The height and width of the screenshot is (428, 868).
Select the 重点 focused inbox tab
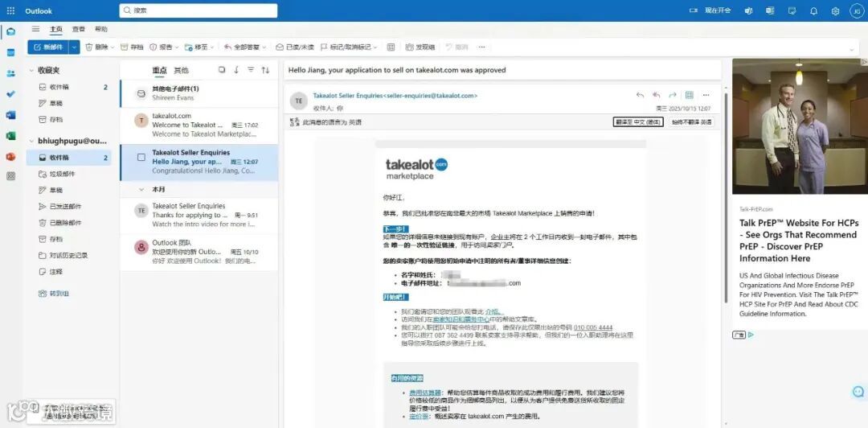159,71
